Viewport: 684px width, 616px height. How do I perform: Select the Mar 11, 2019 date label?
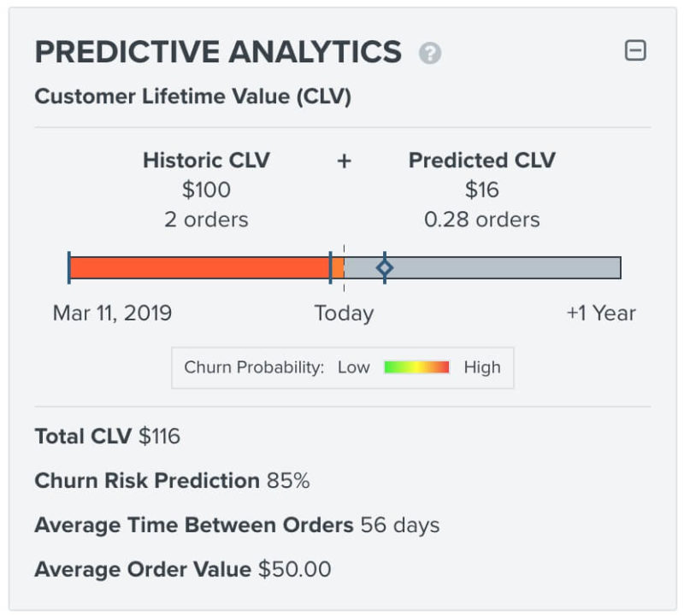click(111, 313)
